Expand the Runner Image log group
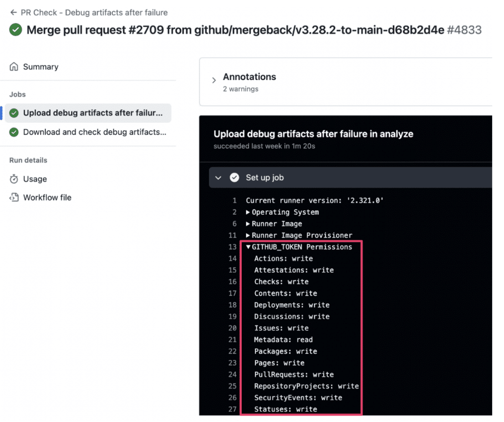The image size is (504, 422). click(x=248, y=224)
